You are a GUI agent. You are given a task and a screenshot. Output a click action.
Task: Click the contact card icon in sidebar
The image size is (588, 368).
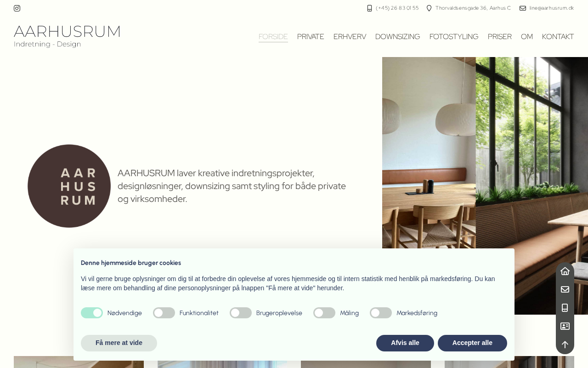click(565, 326)
